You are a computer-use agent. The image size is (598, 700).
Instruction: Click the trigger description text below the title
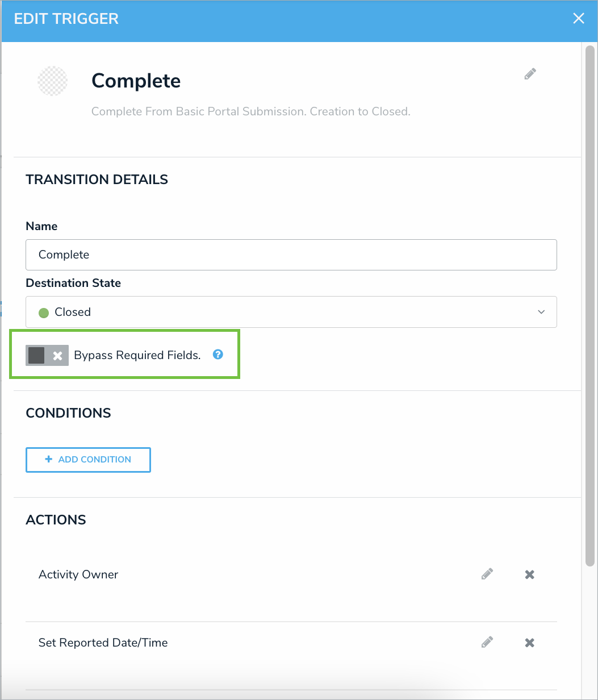pos(250,111)
